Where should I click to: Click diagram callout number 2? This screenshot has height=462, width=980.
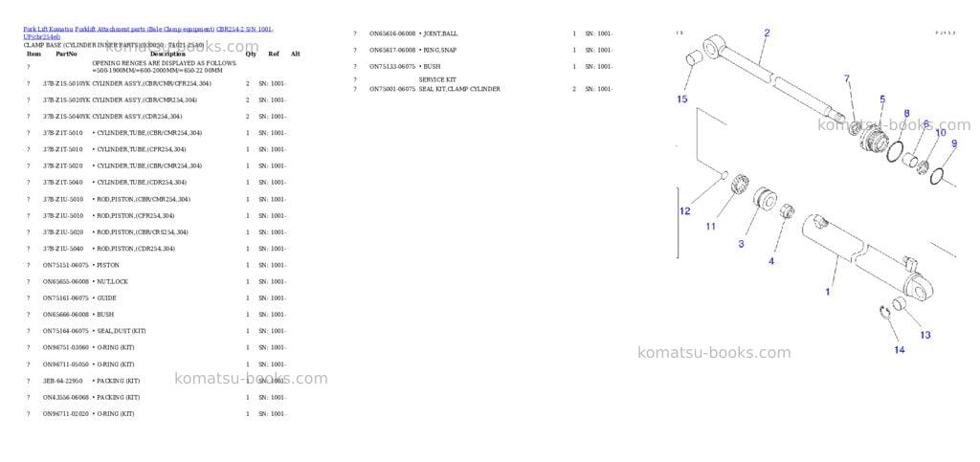pyautogui.click(x=767, y=33)
